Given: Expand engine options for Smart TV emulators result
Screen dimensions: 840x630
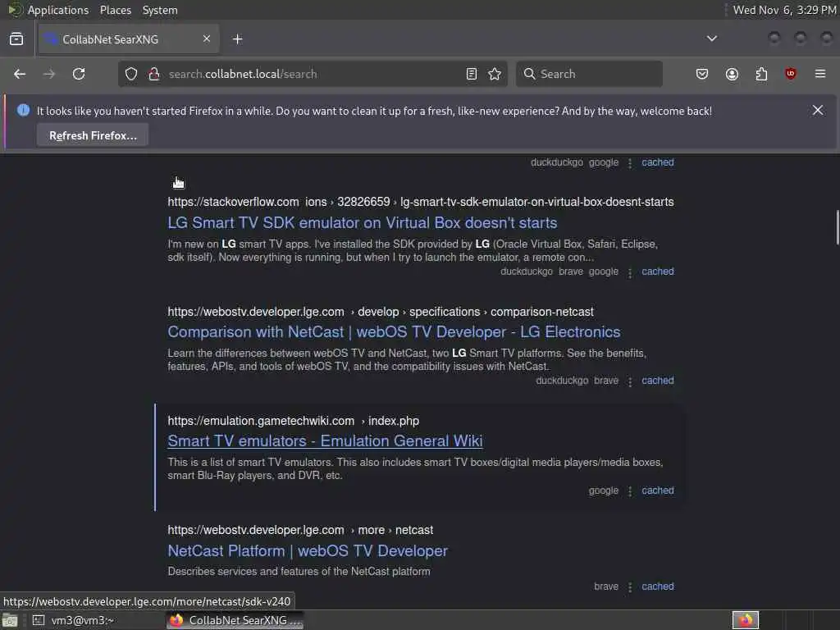Looking at the screenshot, I should (x=630, y=491).
